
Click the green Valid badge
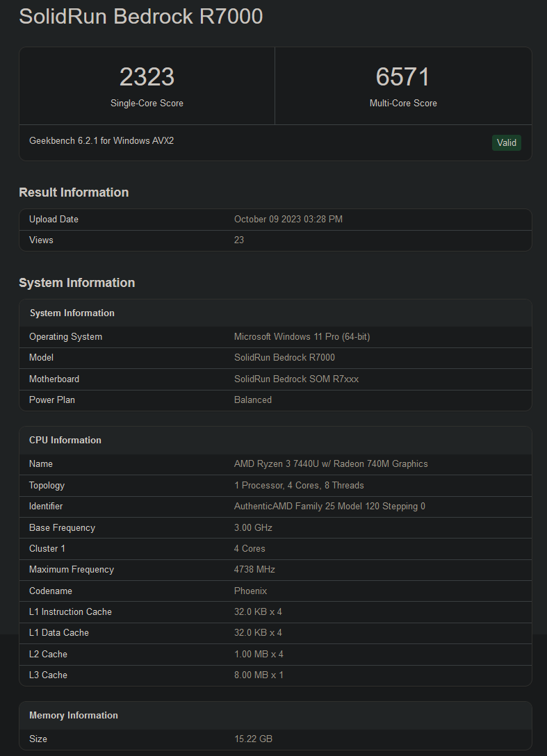pos(506,142)
